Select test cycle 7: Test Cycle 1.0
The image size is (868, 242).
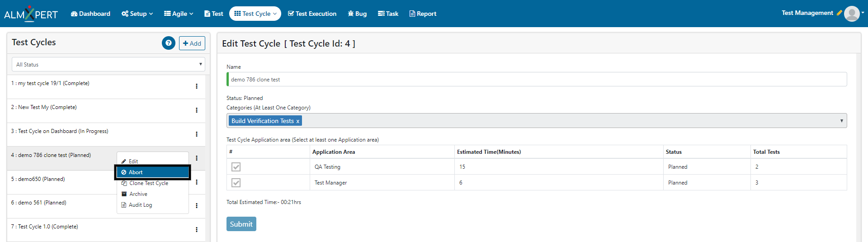click(44, 227)
